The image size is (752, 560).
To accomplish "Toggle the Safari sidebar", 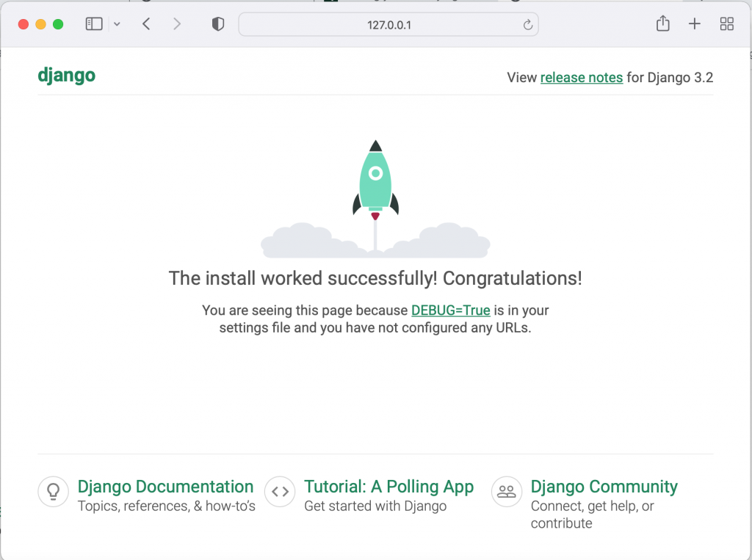I will click(x=94, y=24).
